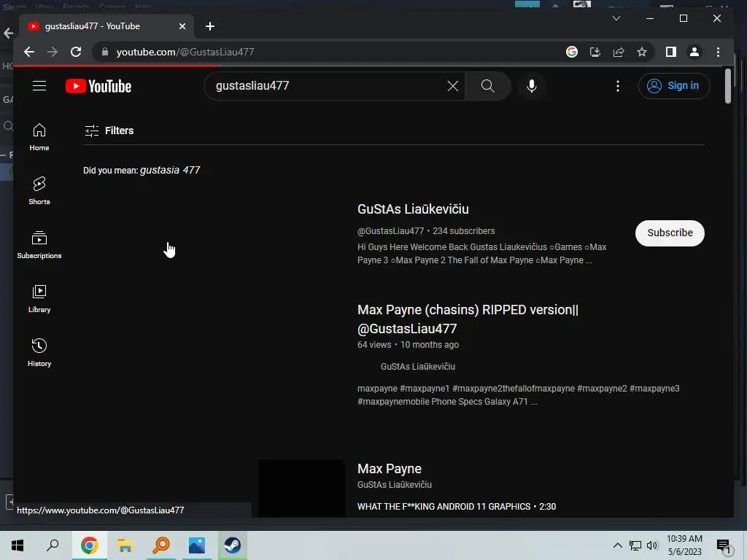Open the Filters option
747x560 pixels.
[109, 131]
